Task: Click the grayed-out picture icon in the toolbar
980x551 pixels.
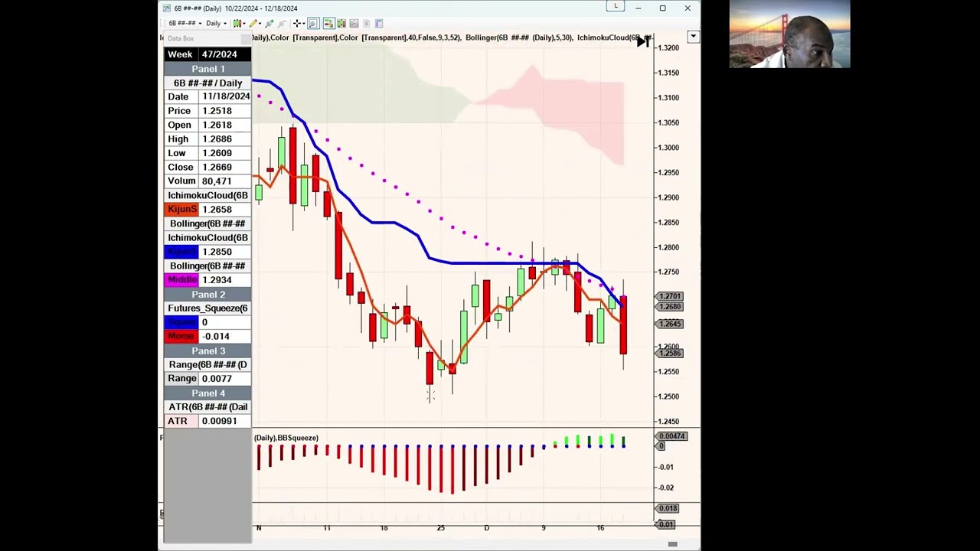Action: (x=354, y=23)
